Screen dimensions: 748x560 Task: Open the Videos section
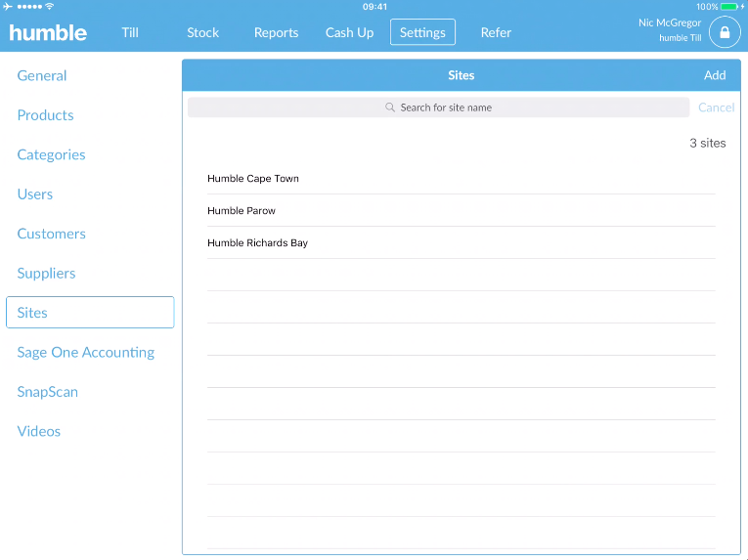pyautogui.click(x=39, y=431)
